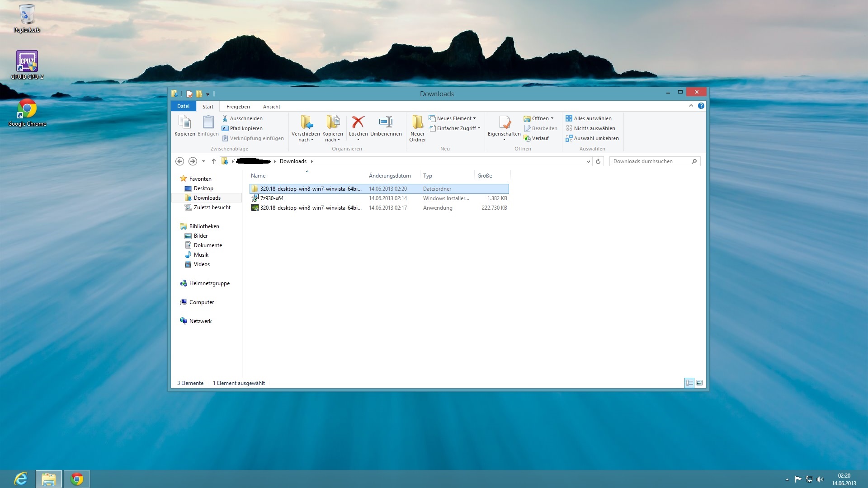The width and height of the screenshot is (868, 488).
Task: Click the Löschen (delete) red X icon
Action: tap(358, 122)
